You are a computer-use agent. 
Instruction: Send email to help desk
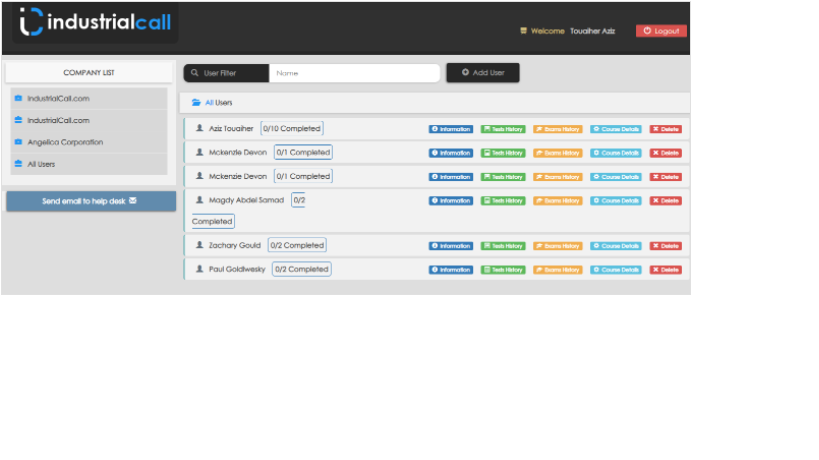coord(91,201)
